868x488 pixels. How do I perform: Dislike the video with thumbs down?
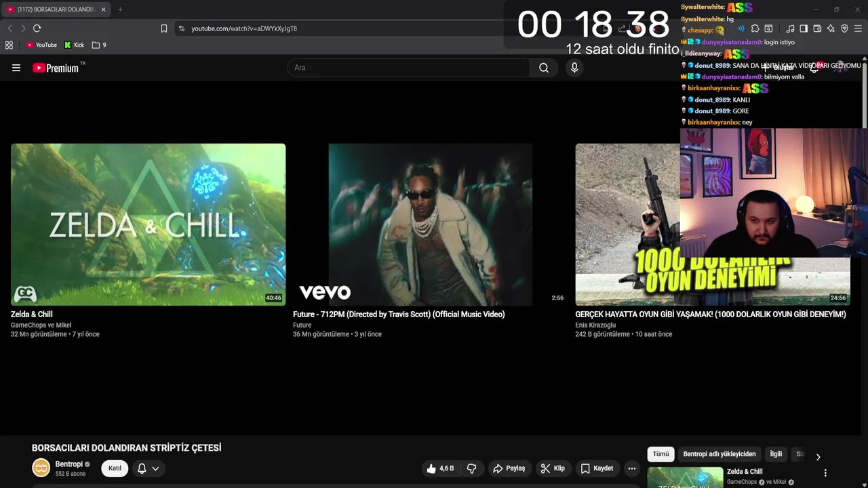(472, 468)
